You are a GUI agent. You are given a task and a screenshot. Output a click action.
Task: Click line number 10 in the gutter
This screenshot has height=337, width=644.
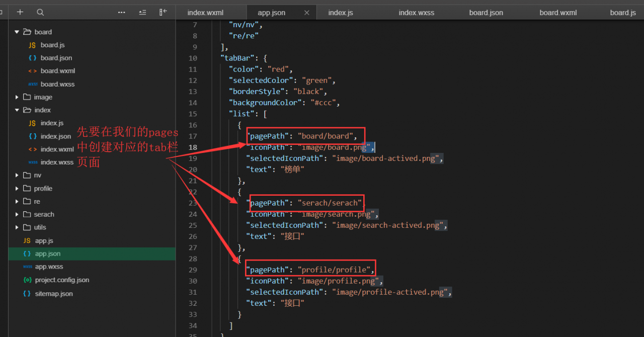point(193,58)
